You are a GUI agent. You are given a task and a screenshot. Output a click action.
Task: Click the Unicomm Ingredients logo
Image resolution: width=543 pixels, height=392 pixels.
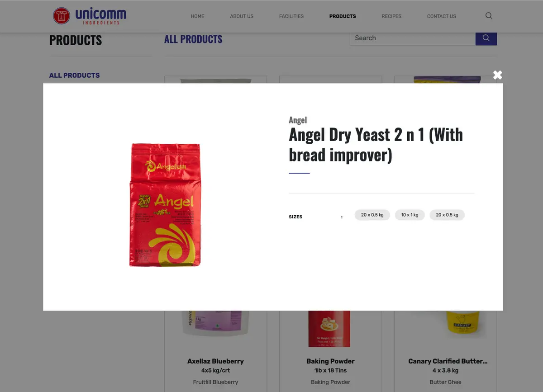[90, 16]
